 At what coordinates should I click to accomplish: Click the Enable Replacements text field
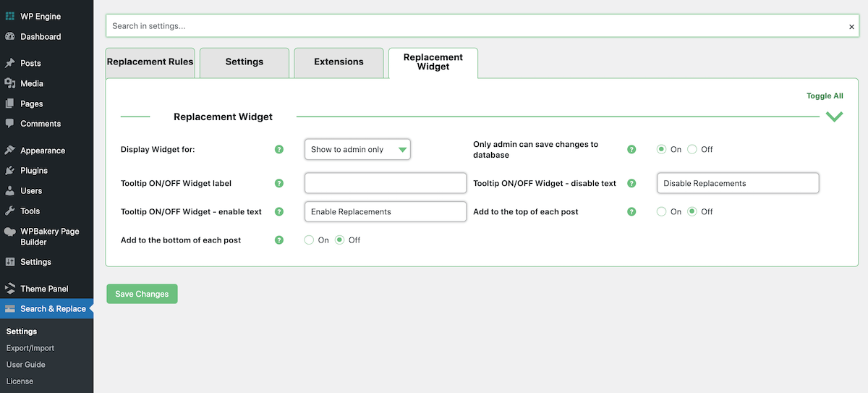point(386,211)
